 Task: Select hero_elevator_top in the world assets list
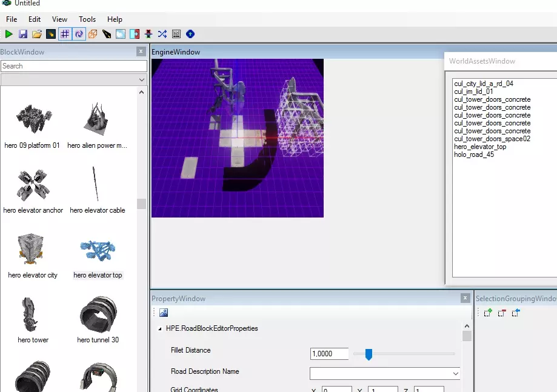[x=480, y=147]
